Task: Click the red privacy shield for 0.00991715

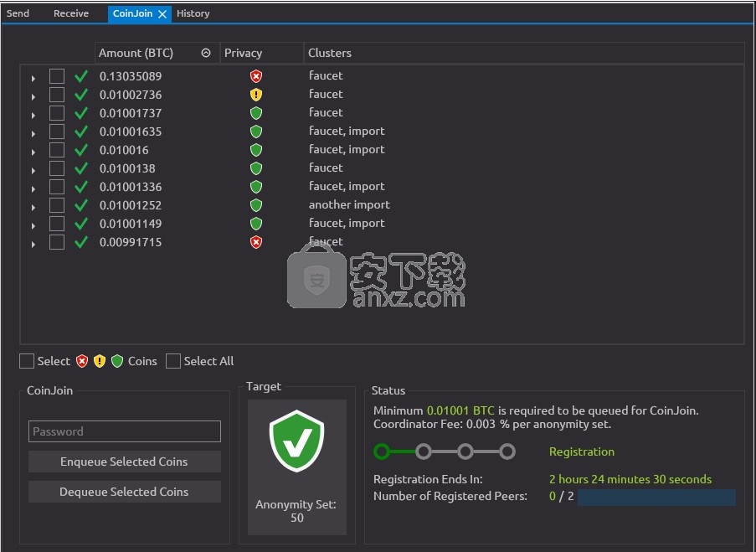Action: point(256,242)
